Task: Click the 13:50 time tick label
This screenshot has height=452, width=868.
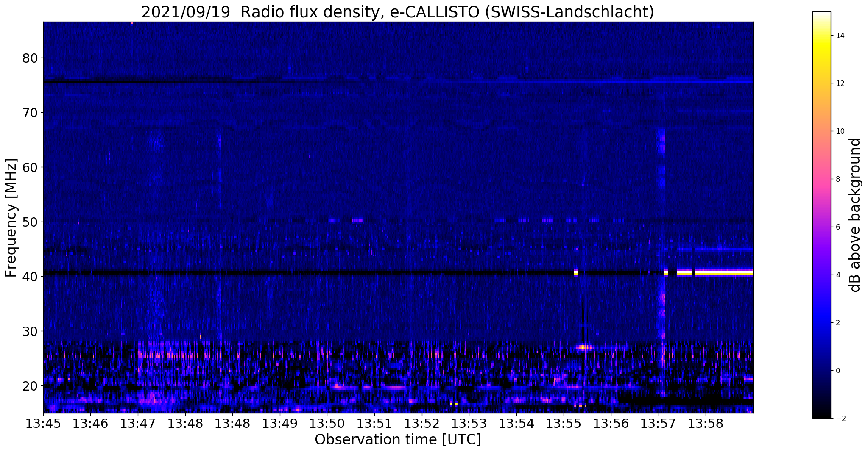Action: 327,424
